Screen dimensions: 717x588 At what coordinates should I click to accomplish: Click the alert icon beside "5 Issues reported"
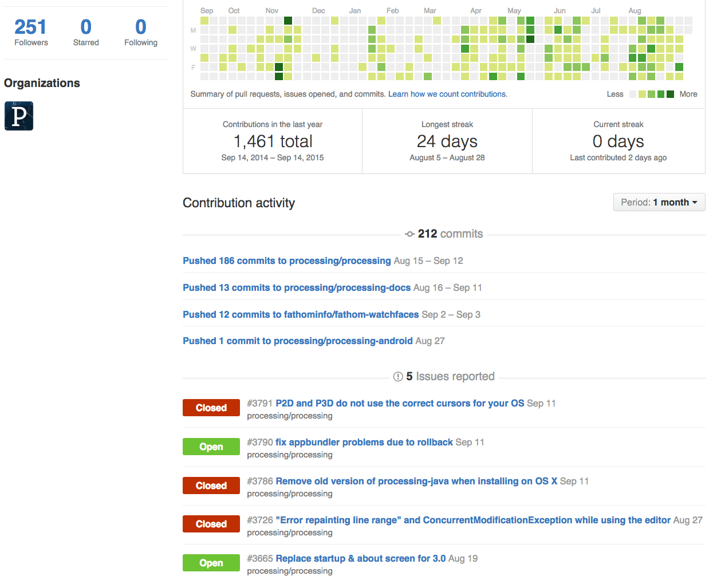[x=399, y=376]
